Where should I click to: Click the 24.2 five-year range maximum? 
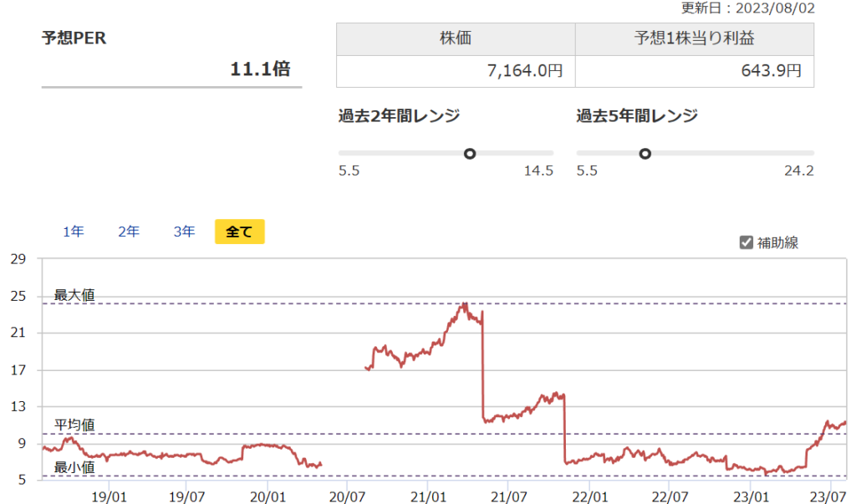click(799, 171)
